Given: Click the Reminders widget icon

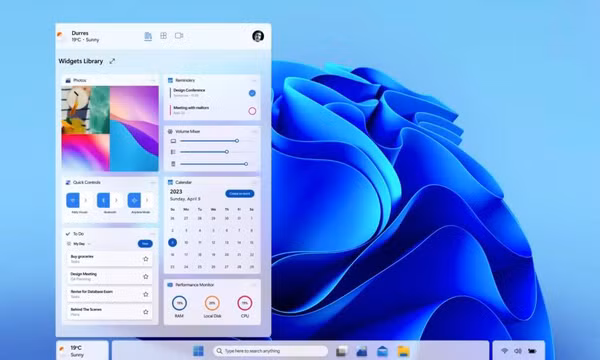Looking at the screenshot, I should (x=170, y=80).
